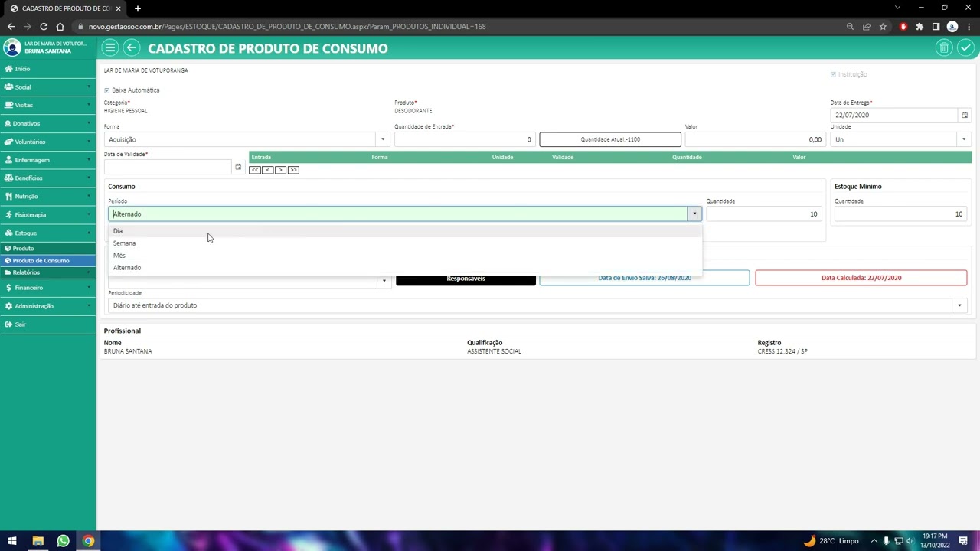Open the Data de Entrega calendar icon
Screen dimensions: 980x551
[964, 116]
